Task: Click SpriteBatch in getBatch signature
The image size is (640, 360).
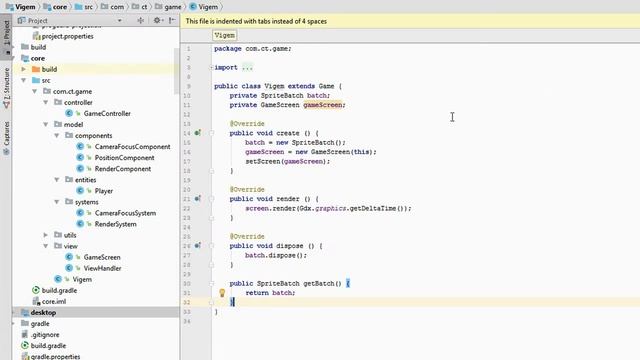Action: point(278,283)
